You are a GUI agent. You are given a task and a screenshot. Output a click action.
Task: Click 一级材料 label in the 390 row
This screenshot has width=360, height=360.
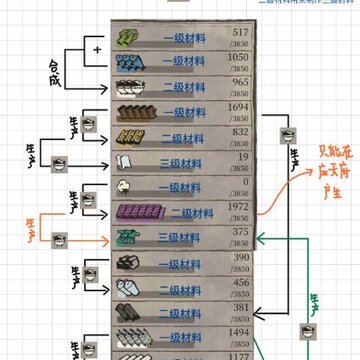coord(180,265)
